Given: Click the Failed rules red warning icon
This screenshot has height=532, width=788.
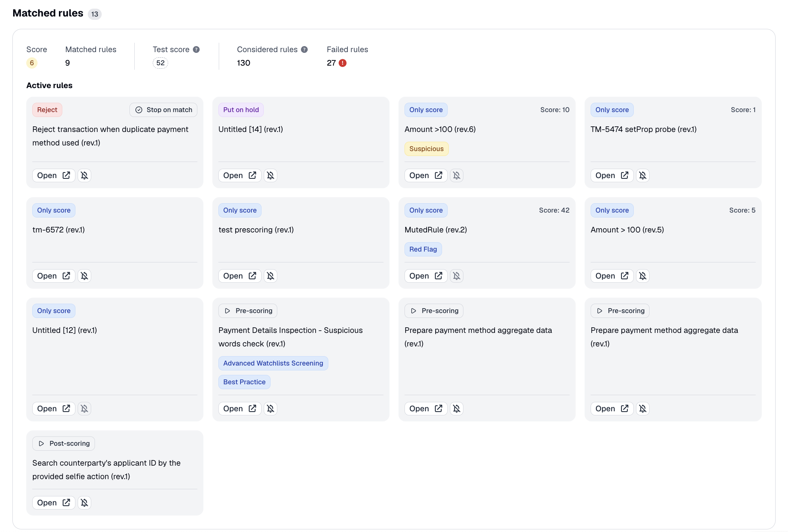Looking at the screenshot, I should pyautogui.click(x=343, y=63).
